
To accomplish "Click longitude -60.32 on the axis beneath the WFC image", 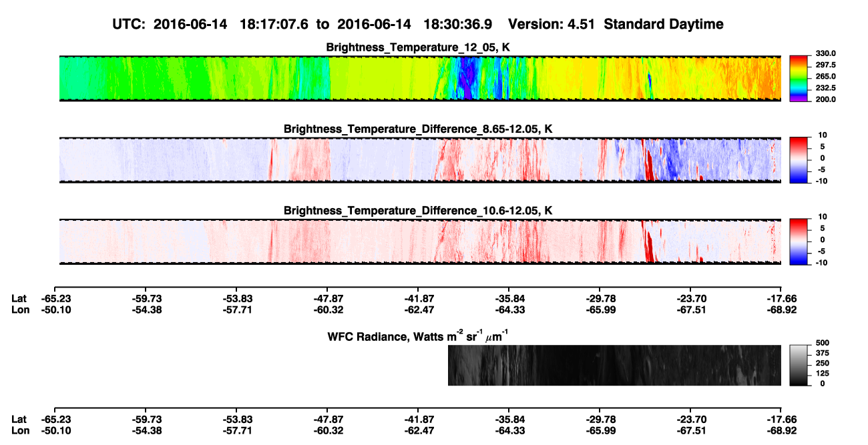I will click(x=327, y=430).
